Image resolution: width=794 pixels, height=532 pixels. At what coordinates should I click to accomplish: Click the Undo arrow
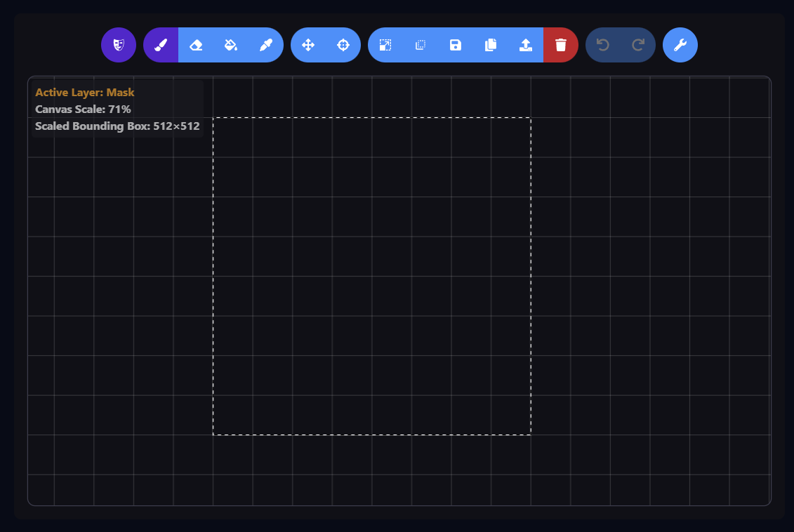coord(603,45)
